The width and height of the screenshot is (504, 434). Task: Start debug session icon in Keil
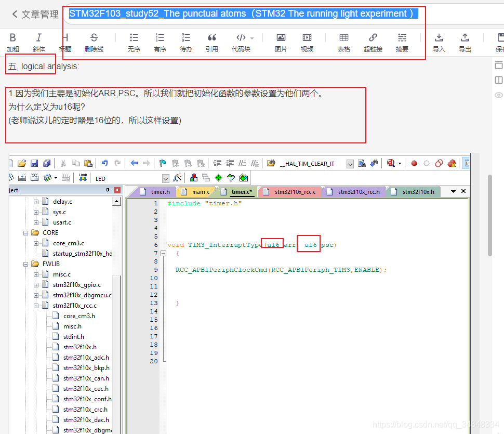click(391, 163)
